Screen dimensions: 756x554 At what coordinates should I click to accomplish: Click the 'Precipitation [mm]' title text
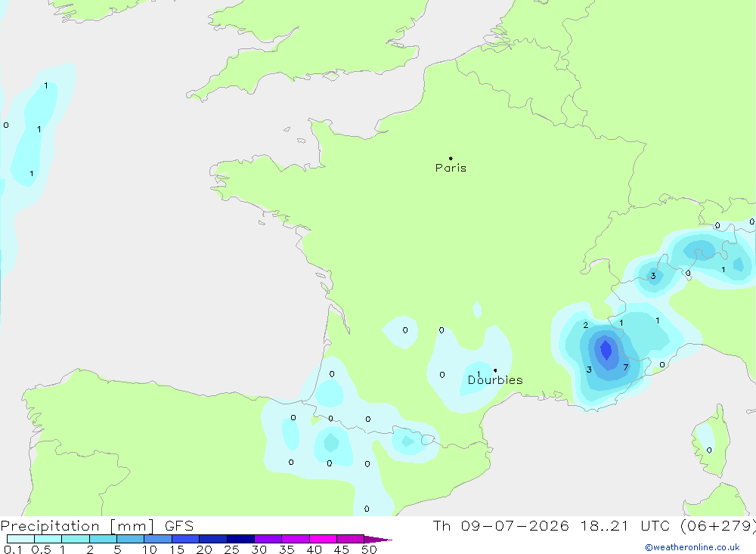coord(78,526)
